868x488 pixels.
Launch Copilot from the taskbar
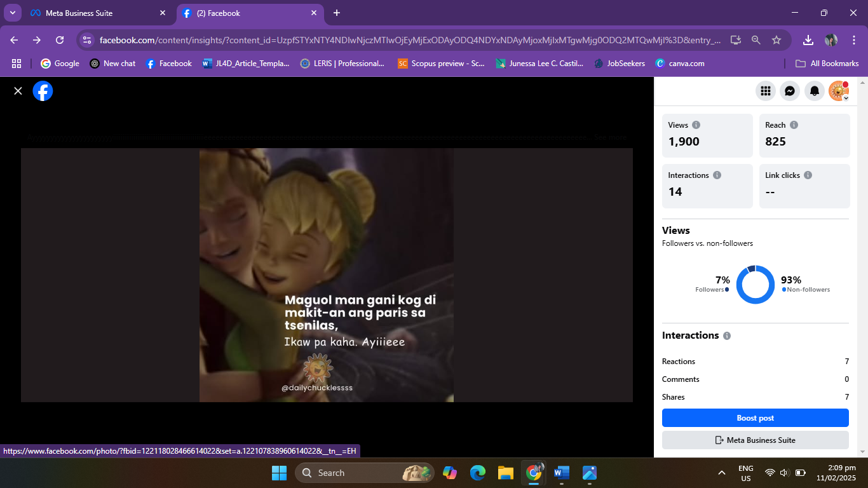[x=450, y=473]
